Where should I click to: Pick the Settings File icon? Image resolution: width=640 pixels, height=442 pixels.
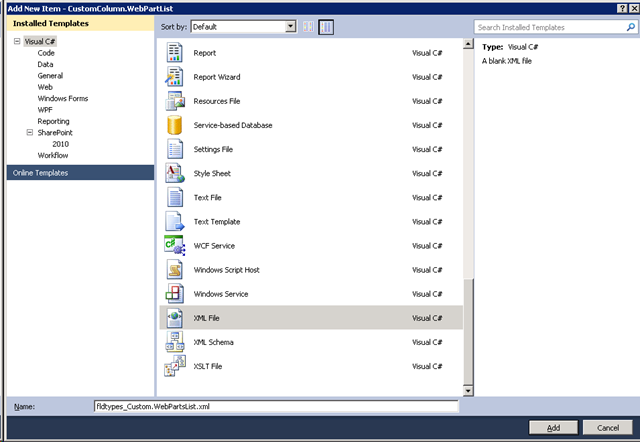(x=175, y=149)
